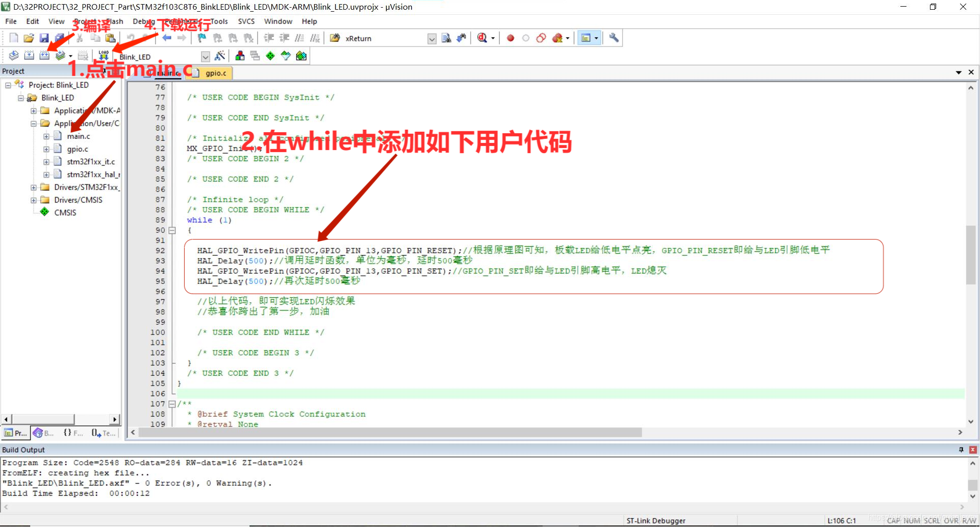
Task: Click the project panel horizontal scrollbar
Action: pyautogui.click(x=43, y=419)
